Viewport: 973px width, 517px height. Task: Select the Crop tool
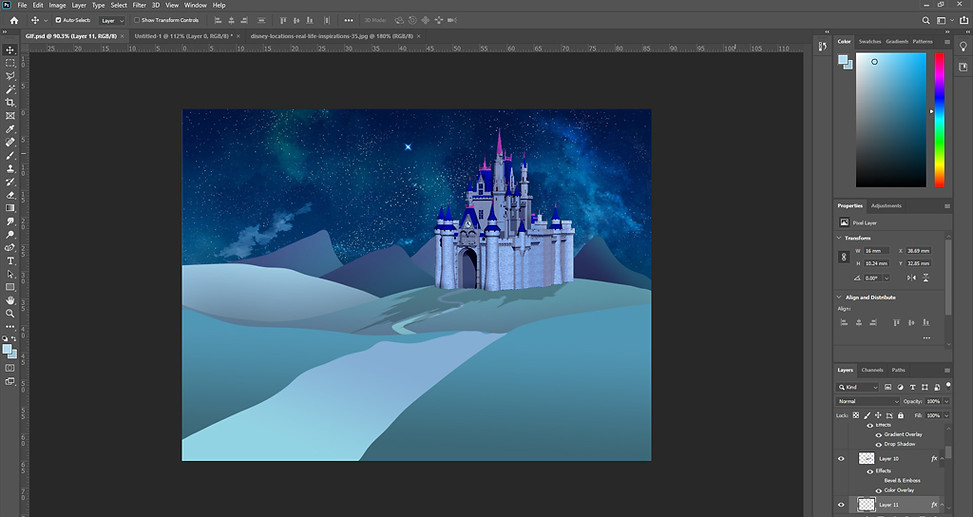10,102
